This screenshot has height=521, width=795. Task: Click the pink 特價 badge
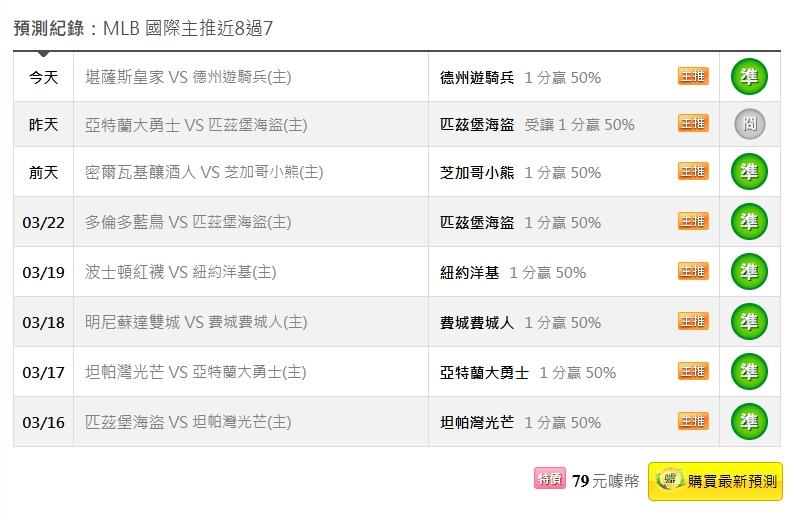(x=550, y=480)
